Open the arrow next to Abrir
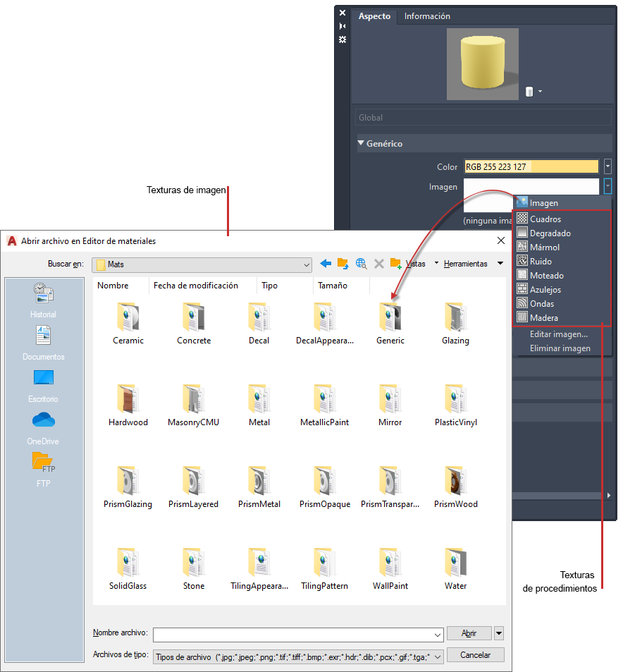The image size is (623, 672). click(x=499, y=633)
